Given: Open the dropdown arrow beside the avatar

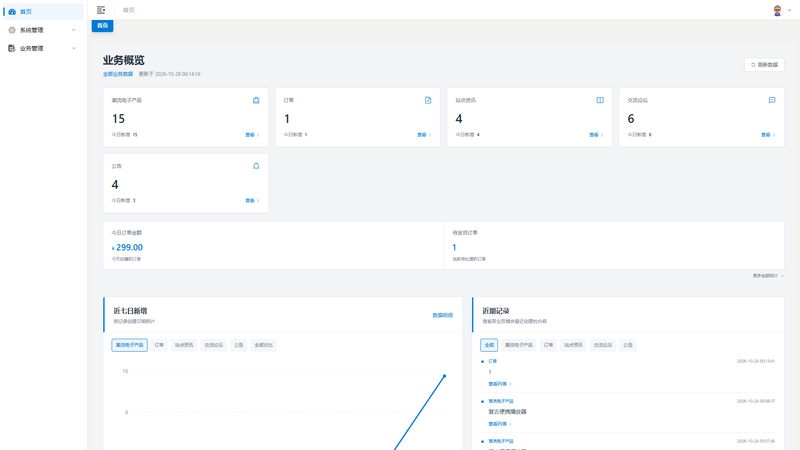Looking at the screenshot, I should (x=789, y=10).
